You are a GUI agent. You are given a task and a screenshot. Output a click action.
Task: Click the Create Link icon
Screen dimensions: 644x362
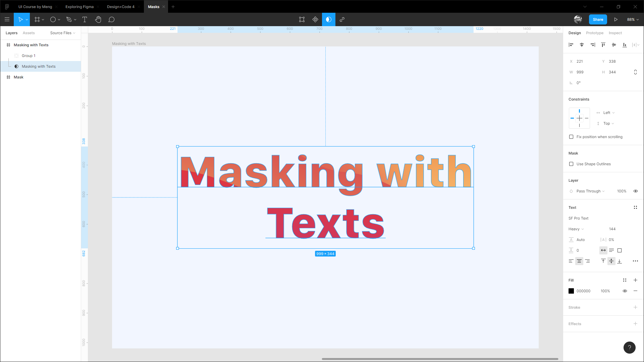pyautogui.click(x=342, y=19)
